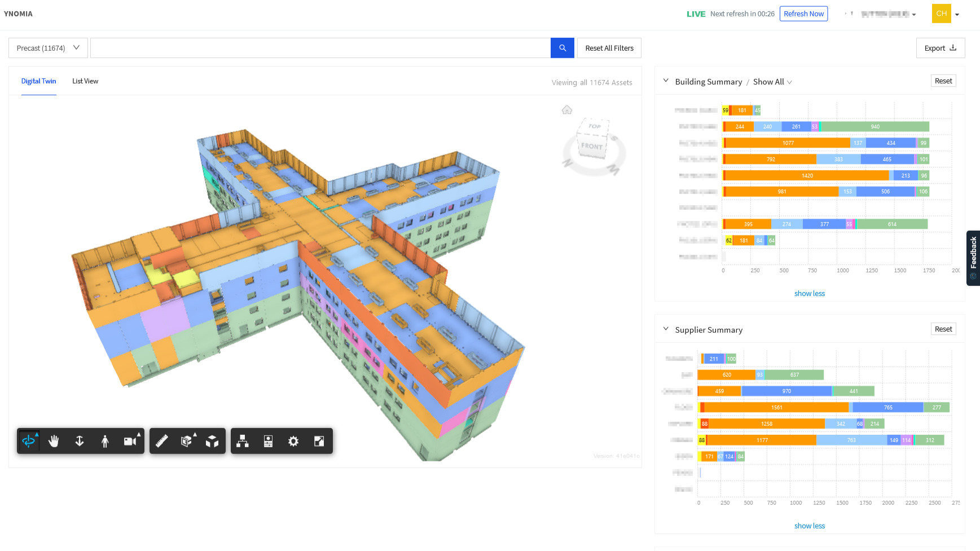Screen dimensions: 980x551
Task: Click the search magnifying glass button
Action: tap(562, 48)
